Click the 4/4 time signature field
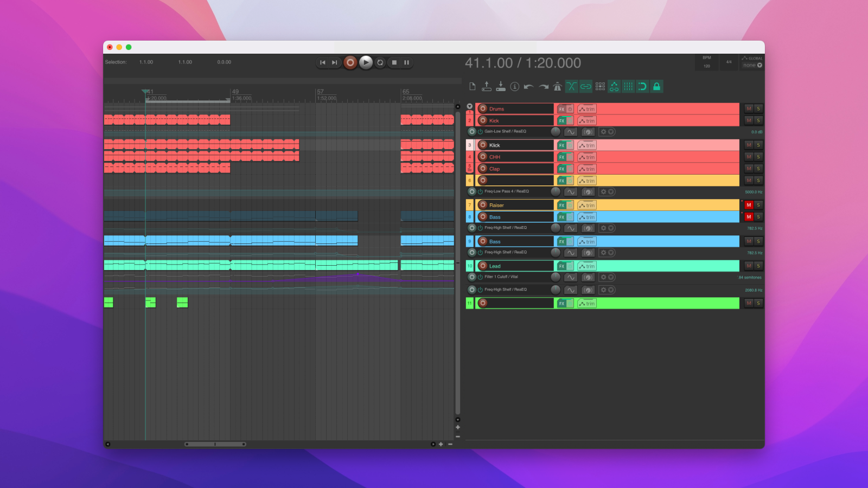 click(x=729, y=62)
